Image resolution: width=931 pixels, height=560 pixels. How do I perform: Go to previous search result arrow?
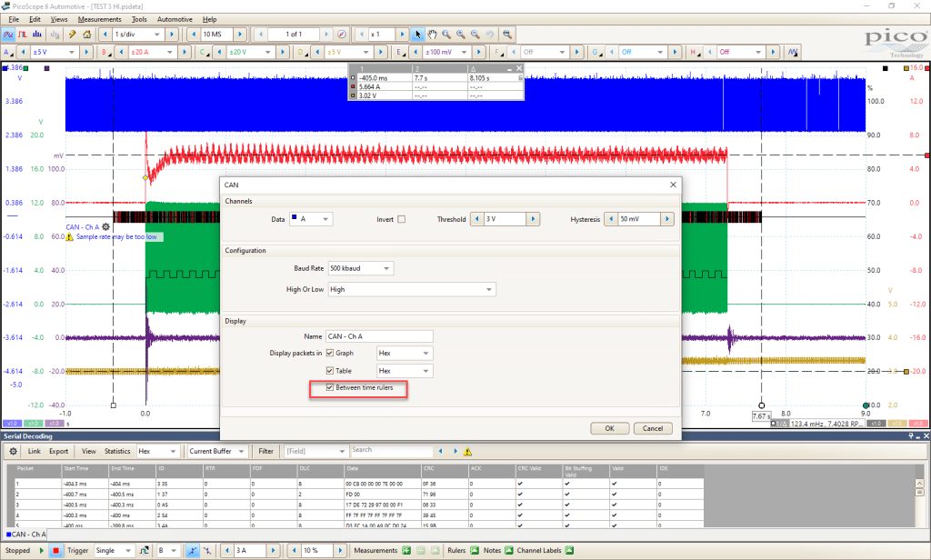[441, 451]
